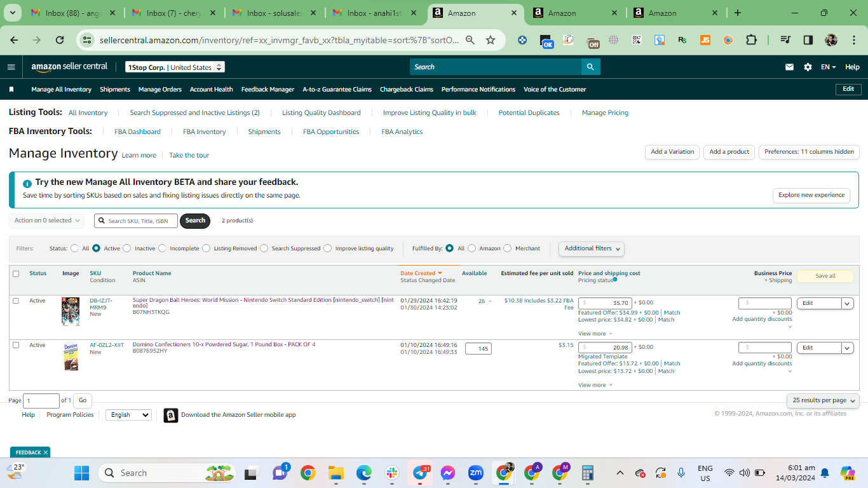868x488 pixels.
Task: Select Fulfilled By Merchant radio button
Action: tap(507, 248)
